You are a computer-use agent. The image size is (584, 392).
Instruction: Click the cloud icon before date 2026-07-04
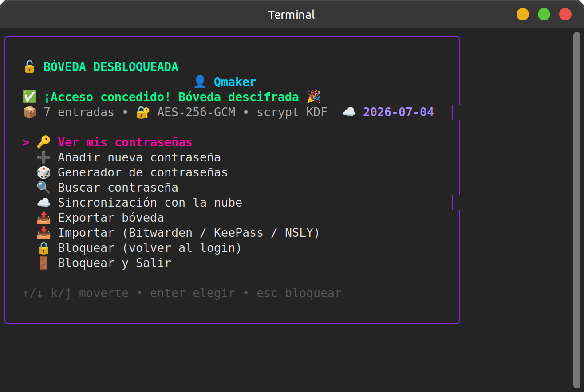pyautogui.click(x=349, y=112)
